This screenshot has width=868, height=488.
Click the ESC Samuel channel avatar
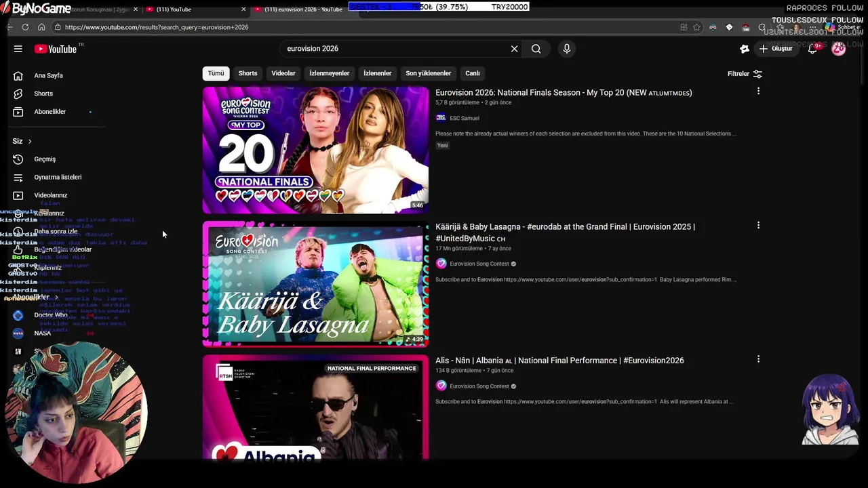pyautogui.click(x=441, y=118)
